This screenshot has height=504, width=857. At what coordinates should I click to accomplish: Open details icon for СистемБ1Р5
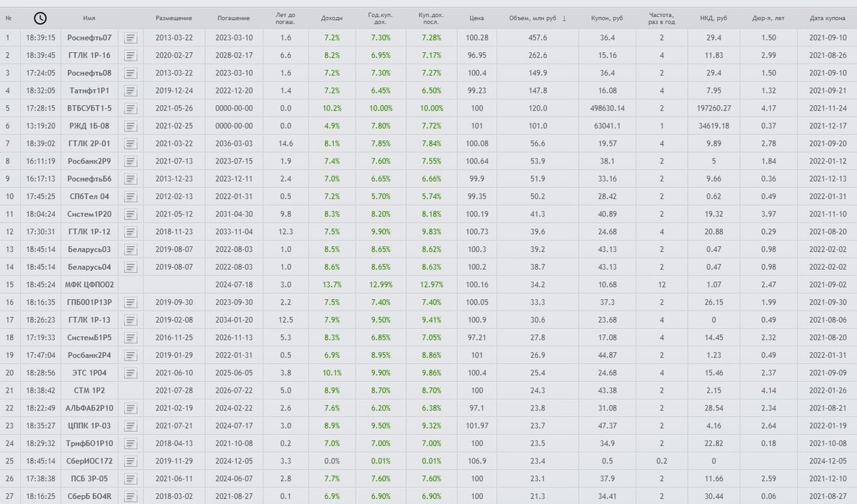tap(131, 338)
